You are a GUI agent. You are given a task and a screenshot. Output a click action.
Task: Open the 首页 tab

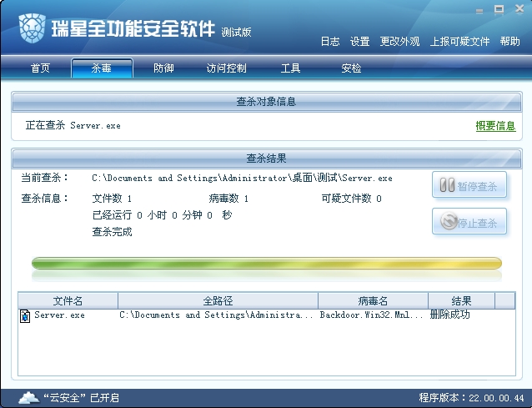pos(40,68)
